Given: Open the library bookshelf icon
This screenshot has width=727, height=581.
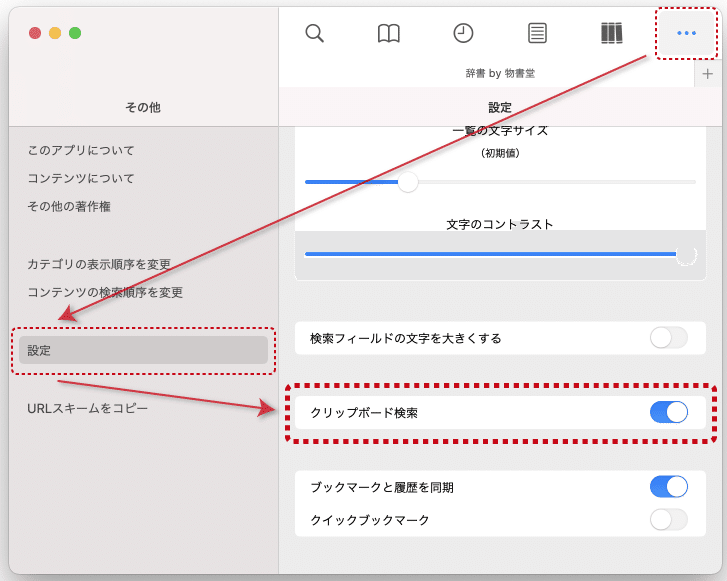Looking at the screenshot, I should (x=612, y=33).
